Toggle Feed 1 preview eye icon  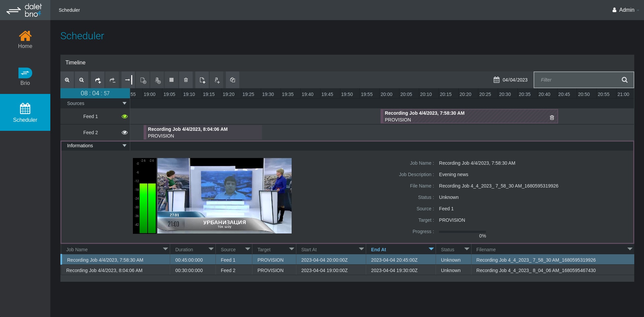[x=125, y=116]
